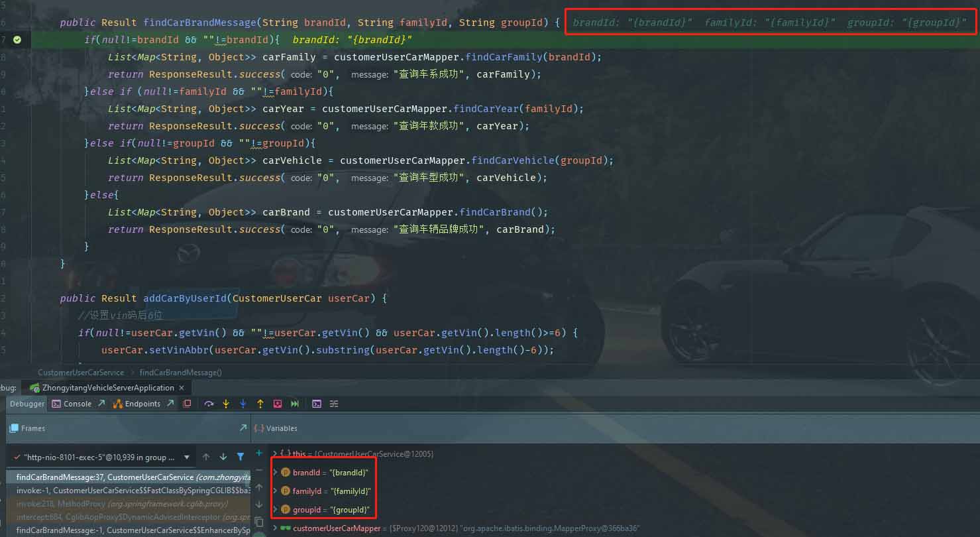Click CustomerUserCarService in the breadcrumb
980x537 pixels.
click(81, 373)
